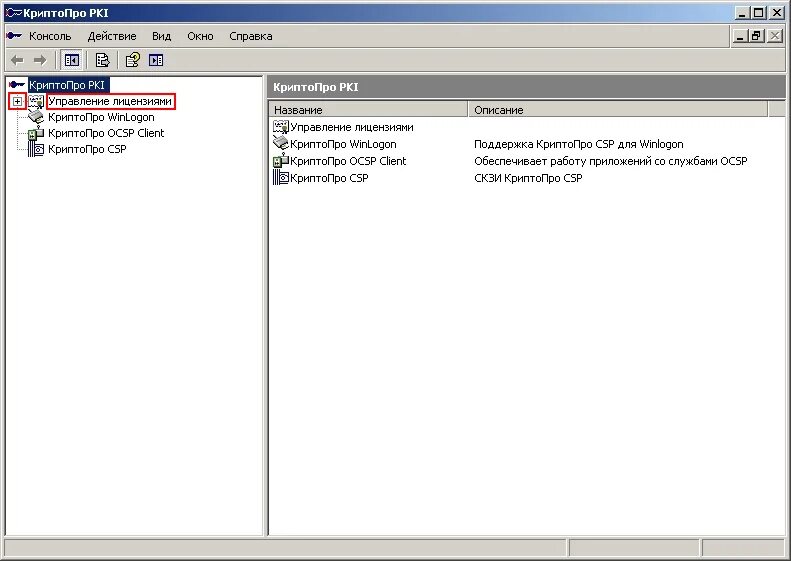Click КриптоПро CSP icon in the list pane
The height and width of the screenshot is (561, 791).
[x=280, y=178]
